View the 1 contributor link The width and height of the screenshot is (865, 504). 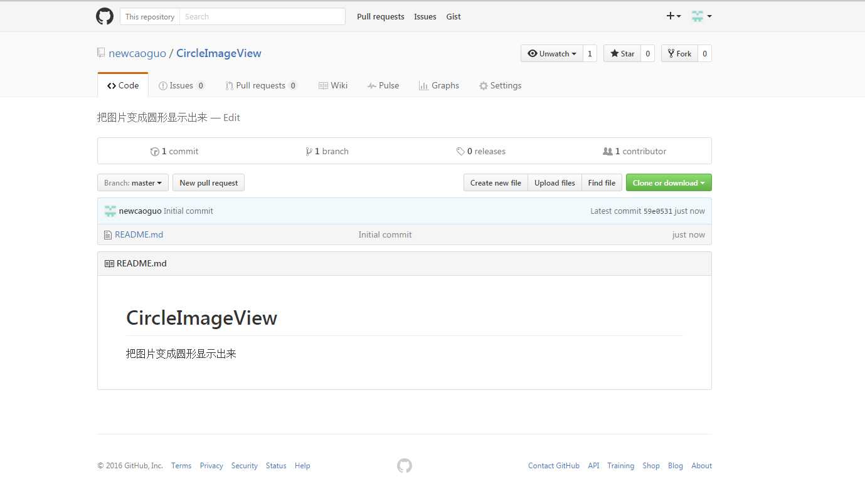coord(634,151)
